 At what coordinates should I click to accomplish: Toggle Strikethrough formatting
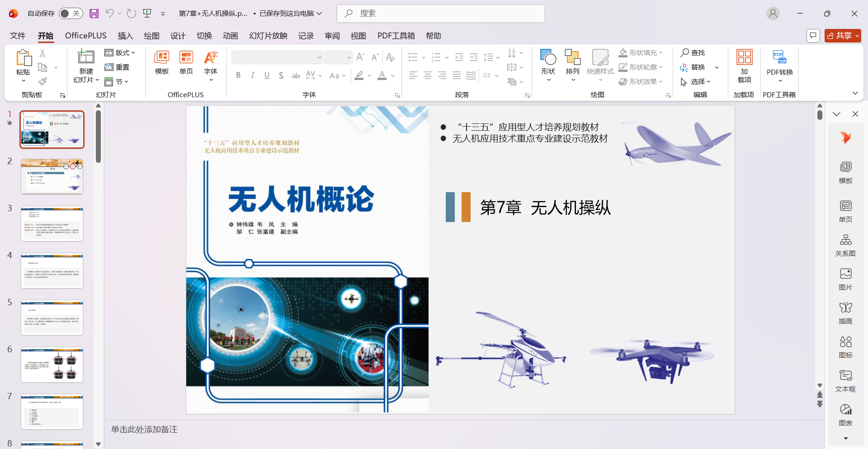click(296, 76)
